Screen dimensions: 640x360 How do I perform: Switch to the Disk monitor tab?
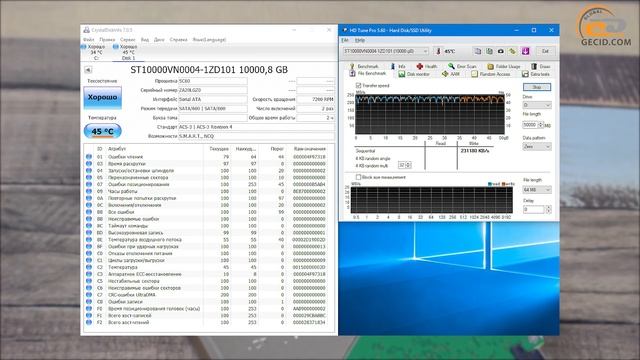[x=414, y=74]
